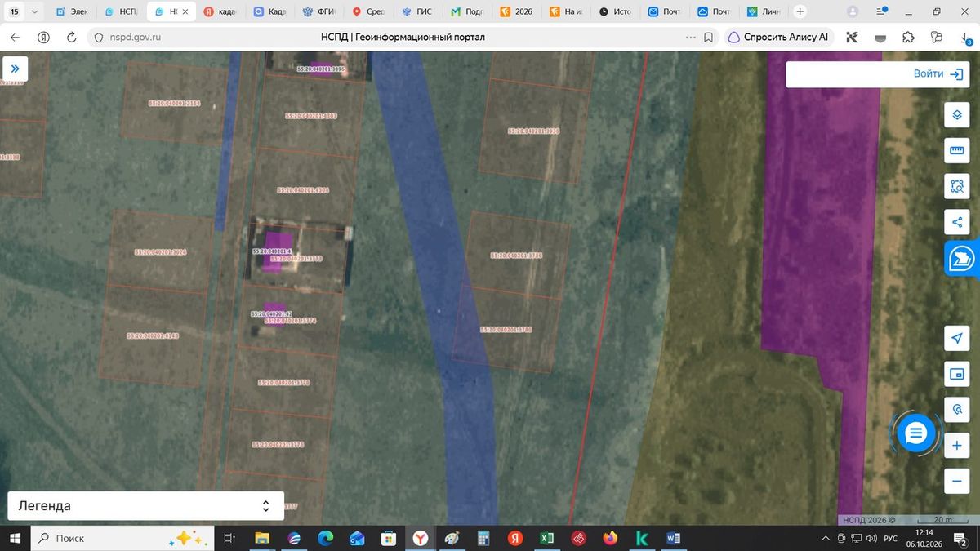Share the current map view
980x551 pixels.
click(956, 221)
